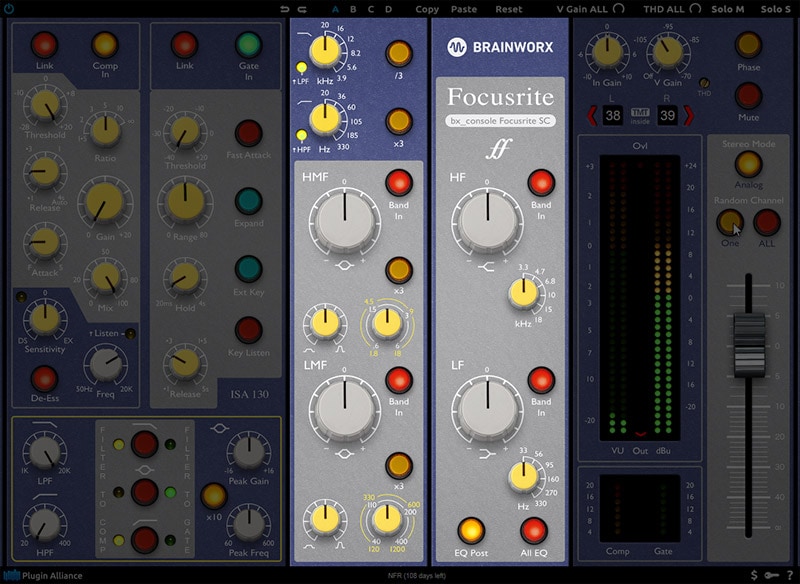Click the left channel number 38 field
The width and height of the screenshot is (800, 584).
pyautogui.click(x=614, y=117)
